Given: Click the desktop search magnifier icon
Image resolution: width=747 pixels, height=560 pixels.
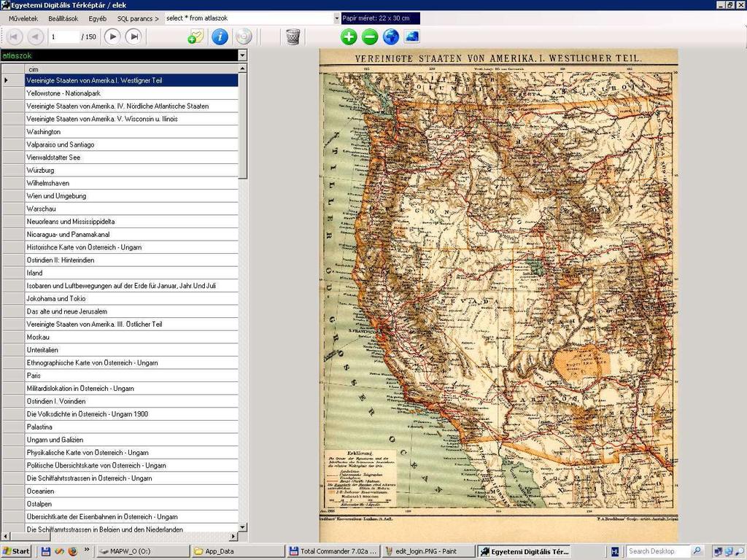Looking at the screenshot, I should point(696,551).
